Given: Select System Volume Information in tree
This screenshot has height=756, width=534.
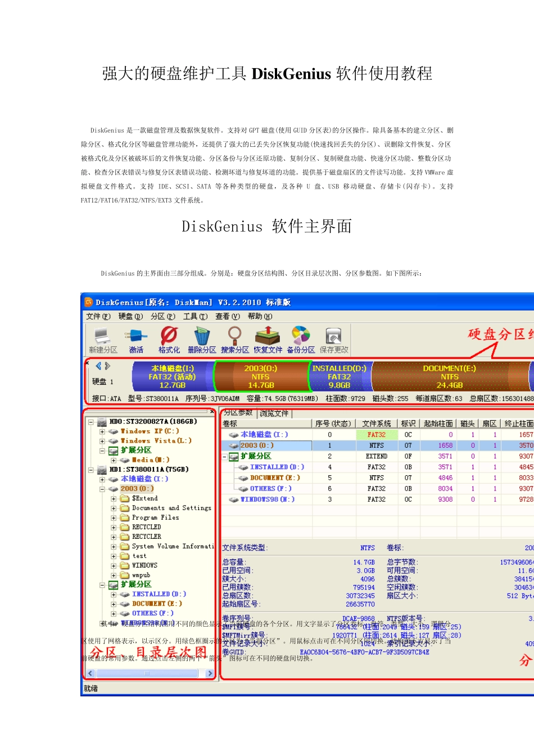Looking at the screenshot, I should coord(173,546).
